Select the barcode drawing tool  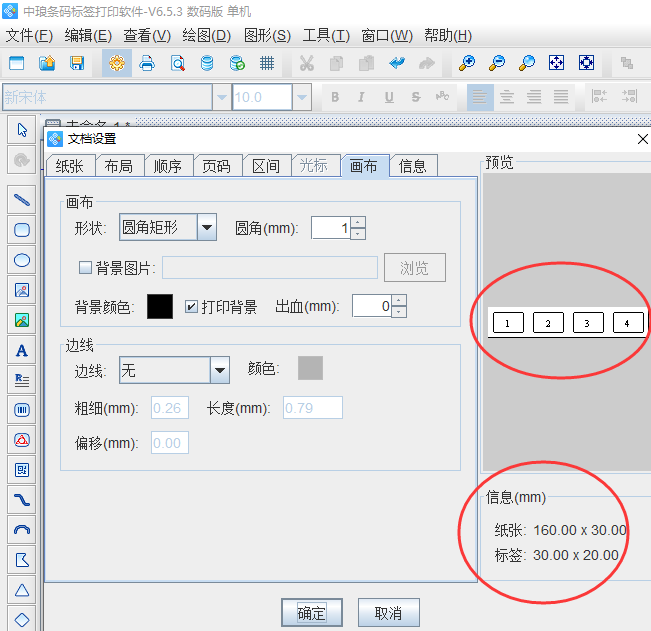(x=21, y=409)
